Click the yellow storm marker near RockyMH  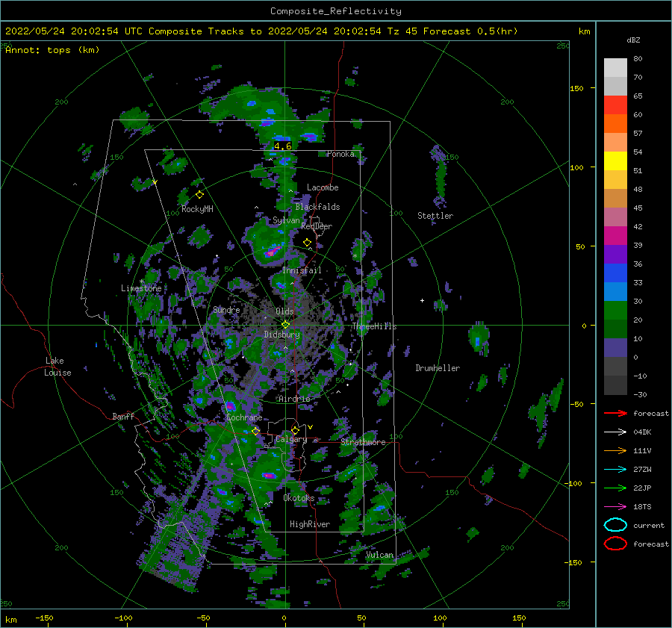tap(199, 195)
